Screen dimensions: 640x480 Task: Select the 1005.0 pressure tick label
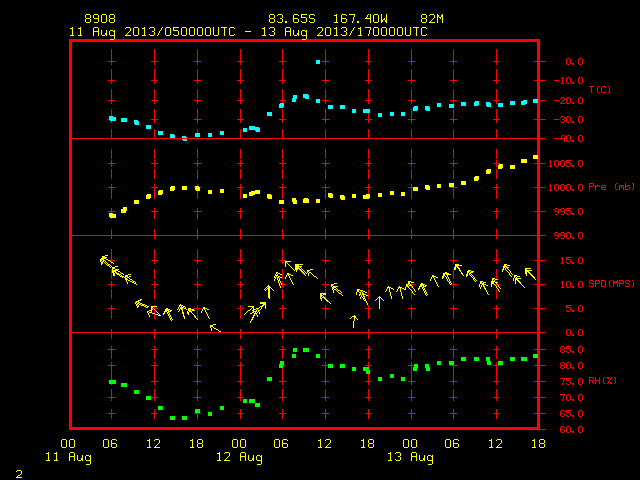point(566,164)
